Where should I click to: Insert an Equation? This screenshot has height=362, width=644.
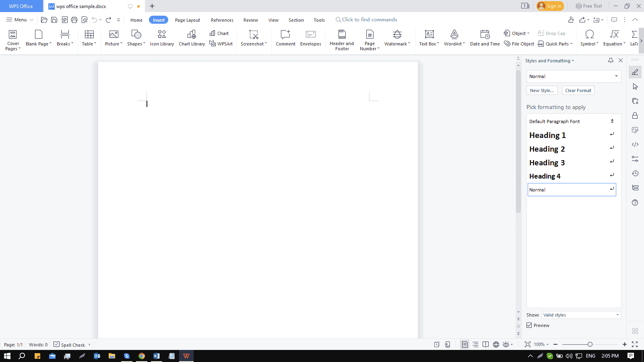tap(613, 38)
